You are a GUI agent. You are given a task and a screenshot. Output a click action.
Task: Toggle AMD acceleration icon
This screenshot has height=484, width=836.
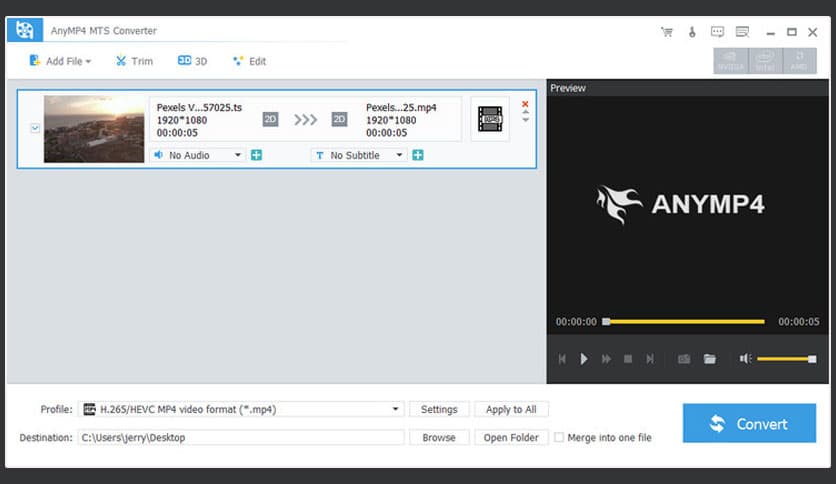click(x=799, y=61)
